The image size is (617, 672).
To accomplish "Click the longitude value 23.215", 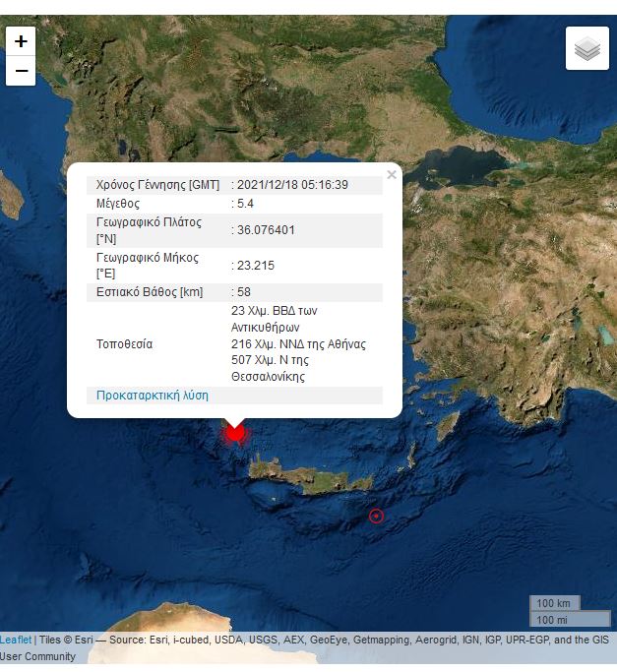I will coord(255,266).
